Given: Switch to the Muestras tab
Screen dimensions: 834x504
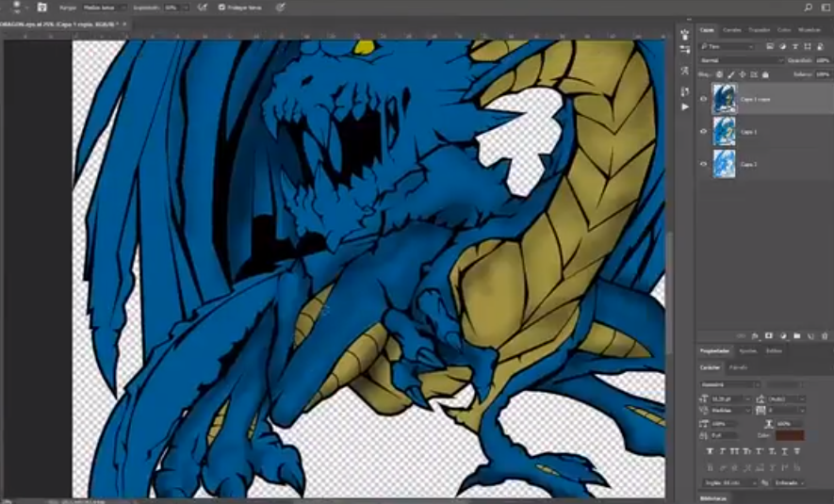Looking at the screenshot, I should pyautogui.click(x=809, y=30).
